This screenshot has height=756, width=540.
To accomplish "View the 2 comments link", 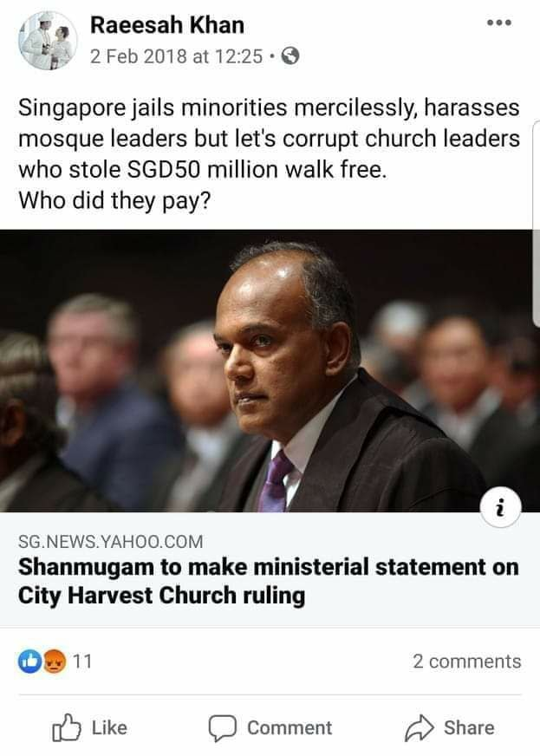I will 466,661.
